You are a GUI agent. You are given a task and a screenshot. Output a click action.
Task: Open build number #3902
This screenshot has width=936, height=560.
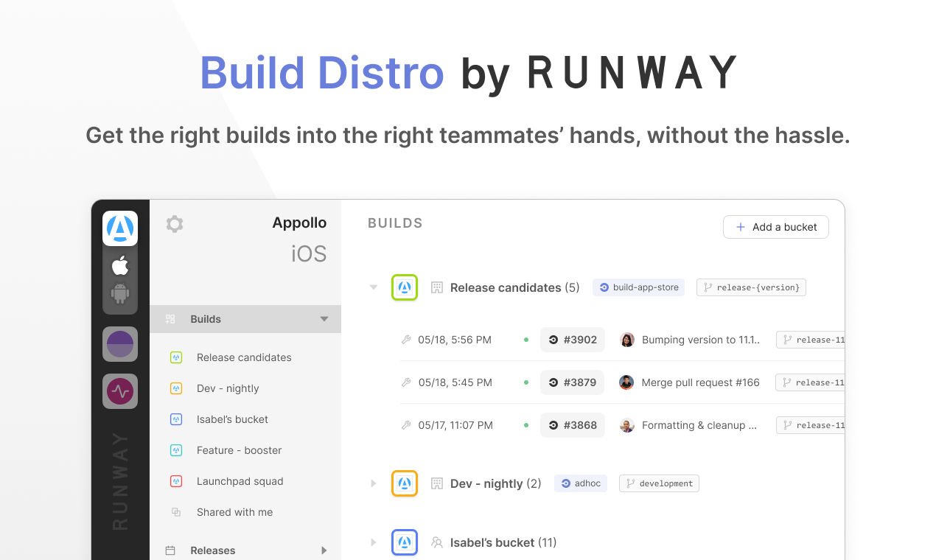pos(573,340)
